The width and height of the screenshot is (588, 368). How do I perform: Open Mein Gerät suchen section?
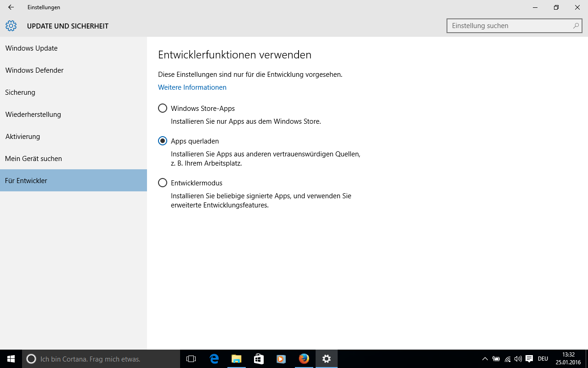73,159
